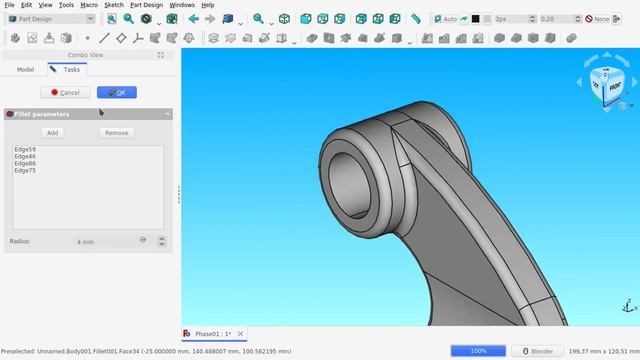Set view to front
Screen dimensions: 640x360
click(x=306, y=19)
